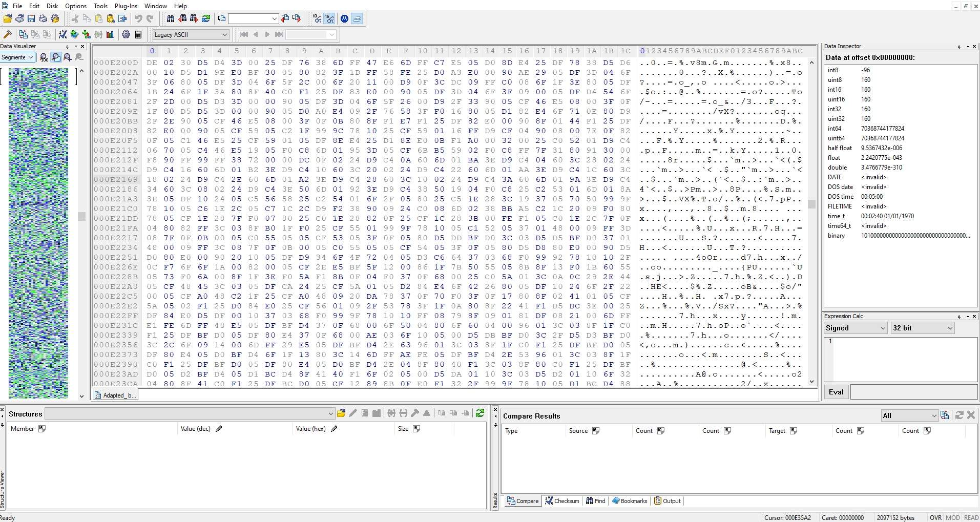Click the Add Bookmark blue book icon
The image size is (980, 522).
pos(75,34)
